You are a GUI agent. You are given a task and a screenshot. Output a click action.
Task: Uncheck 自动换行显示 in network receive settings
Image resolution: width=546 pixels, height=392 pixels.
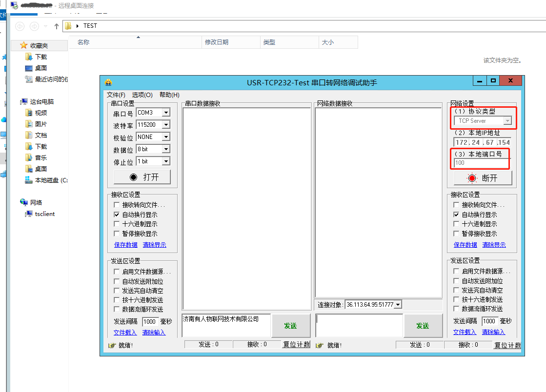pyautogui.click(x=456, y=215)
